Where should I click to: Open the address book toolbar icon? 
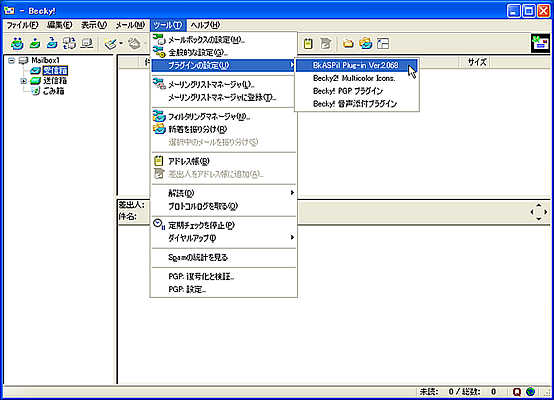pos(308,43)
